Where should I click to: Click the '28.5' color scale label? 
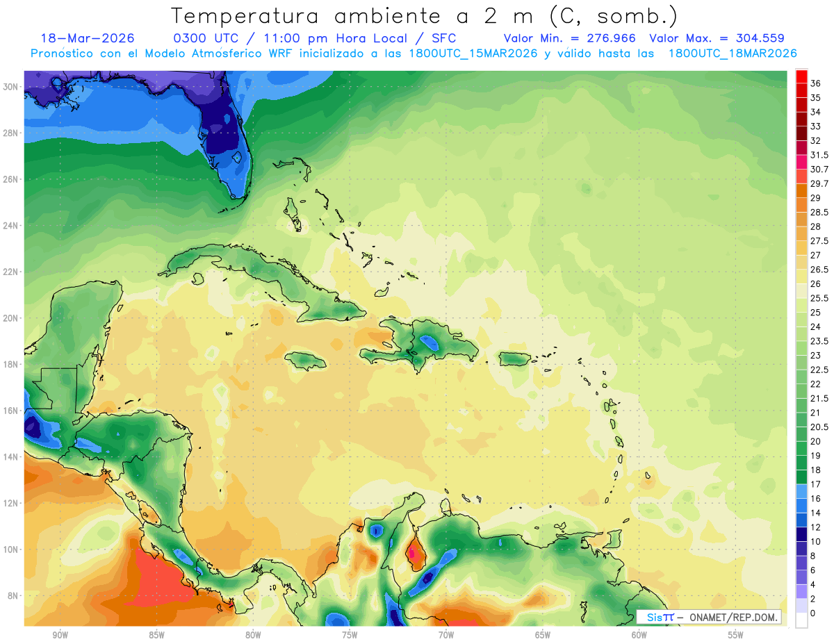[x=819, y=212]
